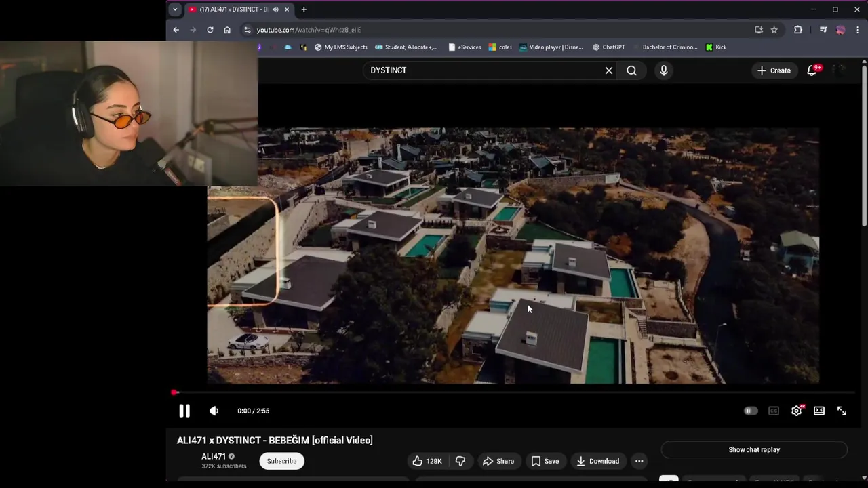
Task: Open media controls in toolbar
Action: 823,30
